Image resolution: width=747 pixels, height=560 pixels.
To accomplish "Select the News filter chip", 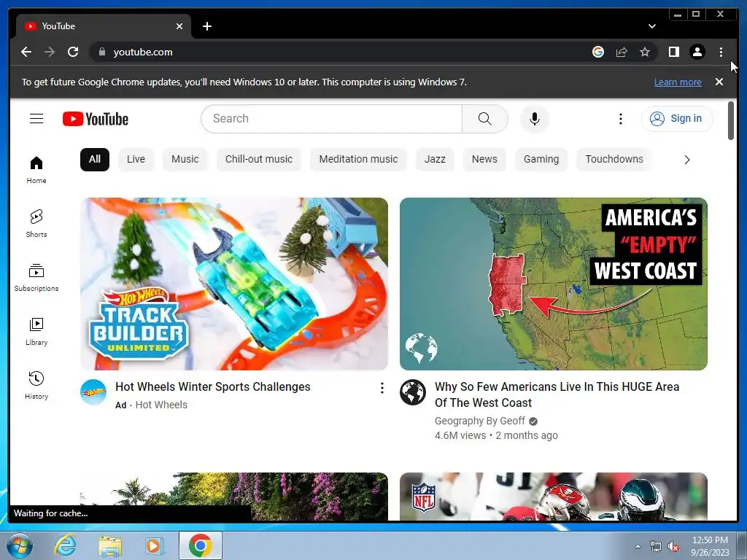I will pos(484,159).
